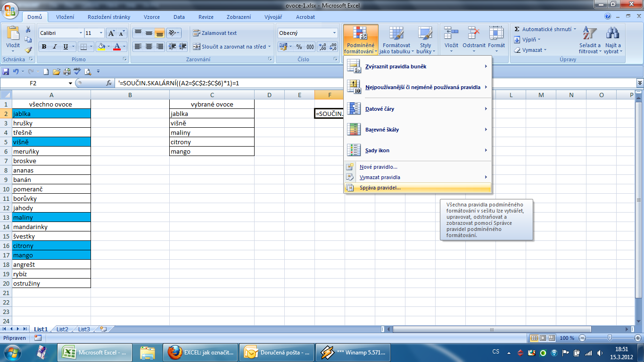Click the Cut scissors icon

(28, 29)
